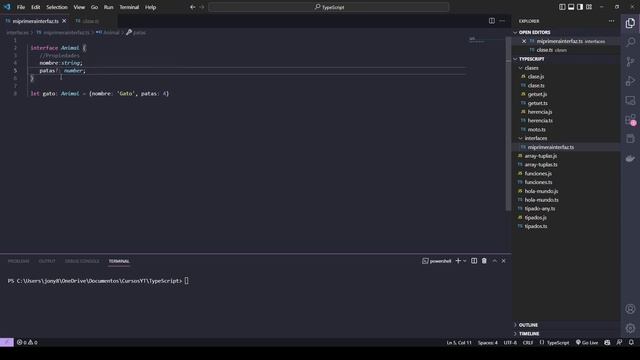Open the Remote Explorer view
Image resolution: width=640 pixels, height=360 pixels.
click(630, 100)
